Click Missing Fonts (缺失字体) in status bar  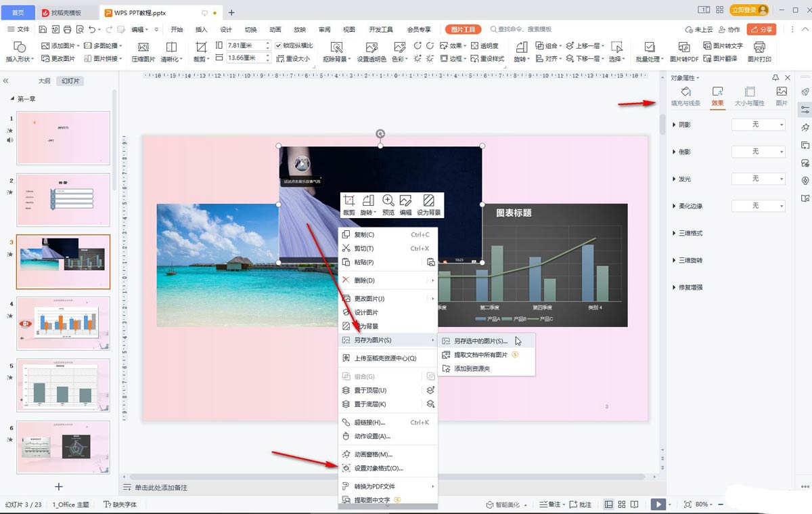[x=120, y=505]
